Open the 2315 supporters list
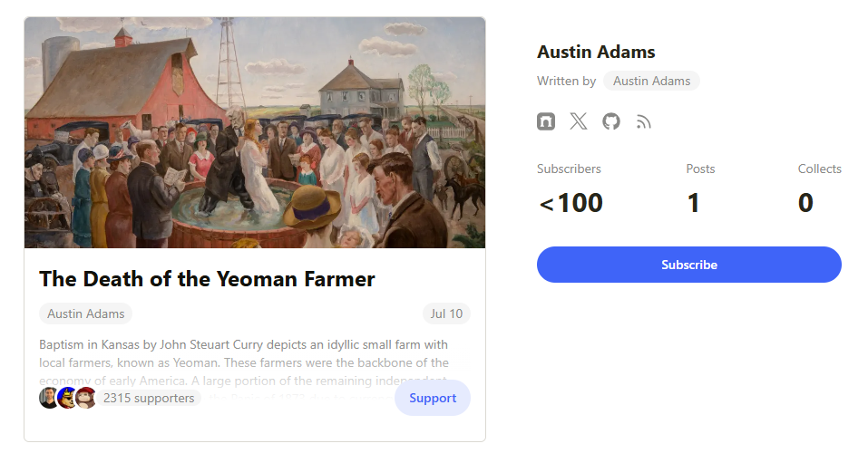The height and width of the screenshot is (463, 868). click(x=149, y=398)
